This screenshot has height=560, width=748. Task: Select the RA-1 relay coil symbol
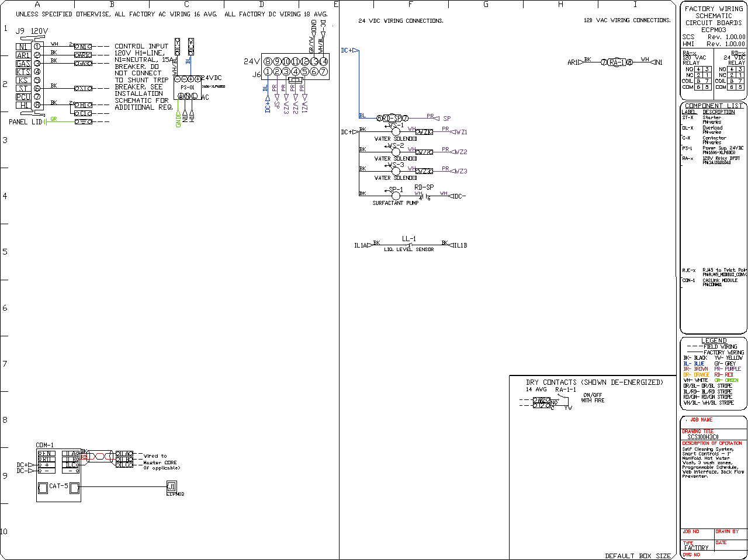[x=617, y=62]
